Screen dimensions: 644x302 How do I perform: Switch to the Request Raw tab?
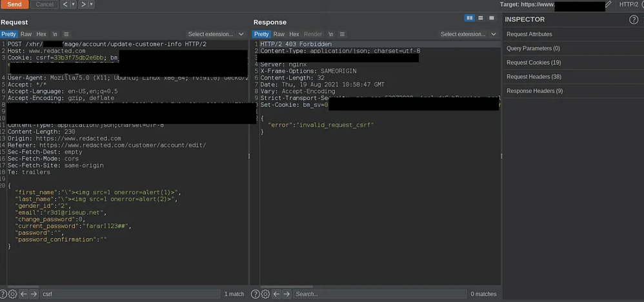tap(26, 34)
